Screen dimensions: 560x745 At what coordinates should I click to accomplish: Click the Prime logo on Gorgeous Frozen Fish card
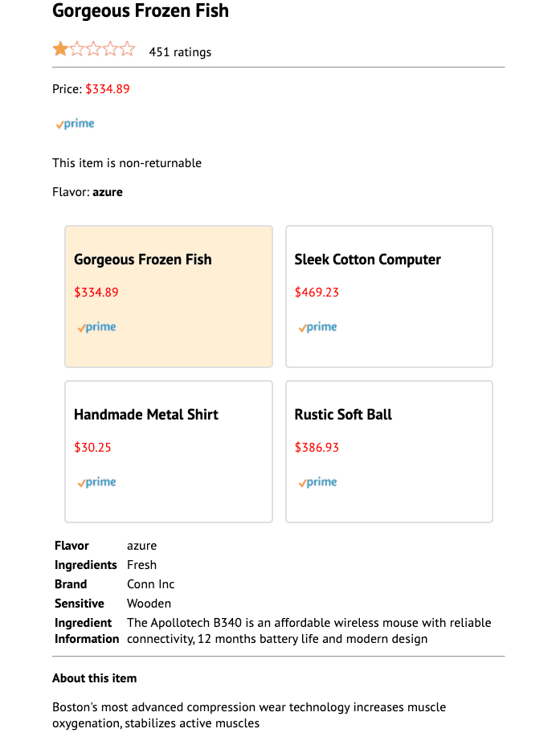pyautogui.click(x=96, y=326)
